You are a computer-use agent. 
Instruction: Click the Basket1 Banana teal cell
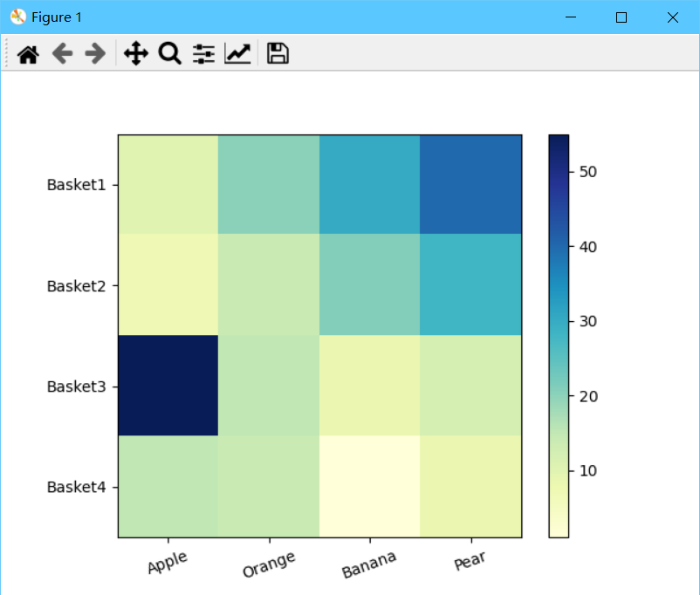(370, 184)
